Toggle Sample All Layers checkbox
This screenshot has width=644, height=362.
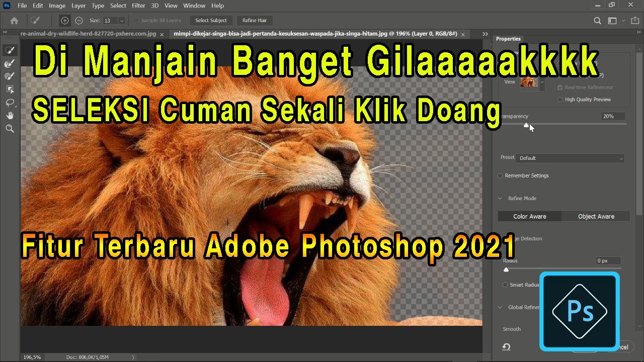(136, 21)
